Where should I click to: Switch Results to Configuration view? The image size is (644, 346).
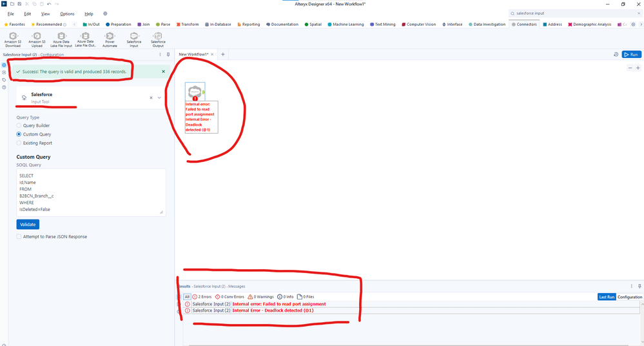tap(630, 297)
